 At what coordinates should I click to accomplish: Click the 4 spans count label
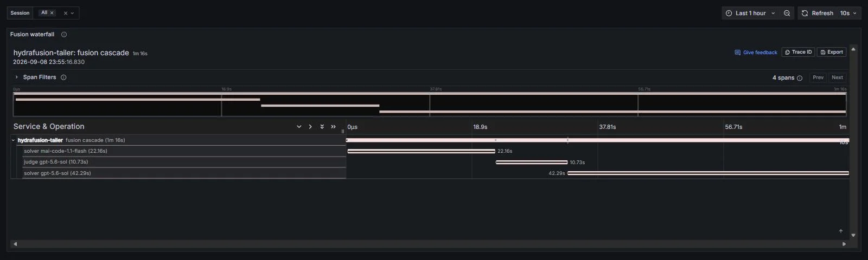(783, 78)
